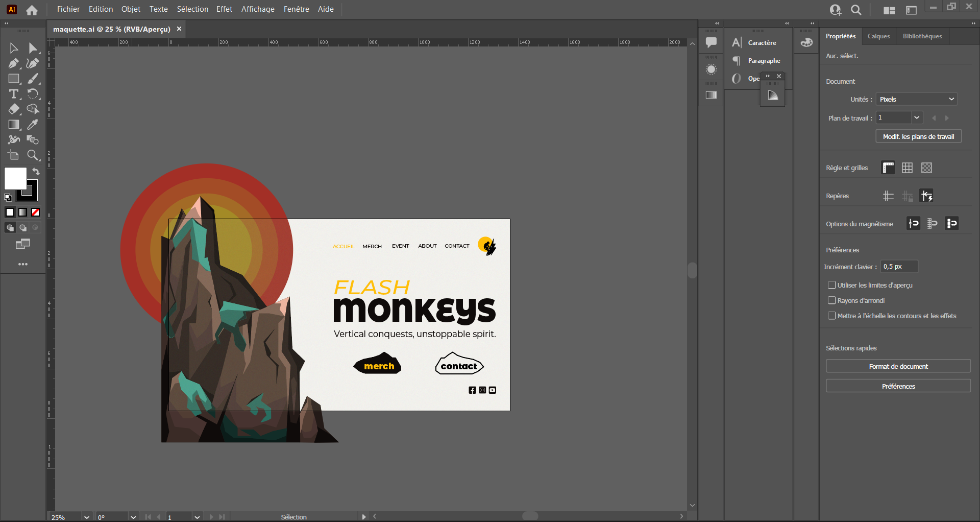Activate the Type tool
The width and height of the screenshot is (980, 522).
tap(12, 94)
